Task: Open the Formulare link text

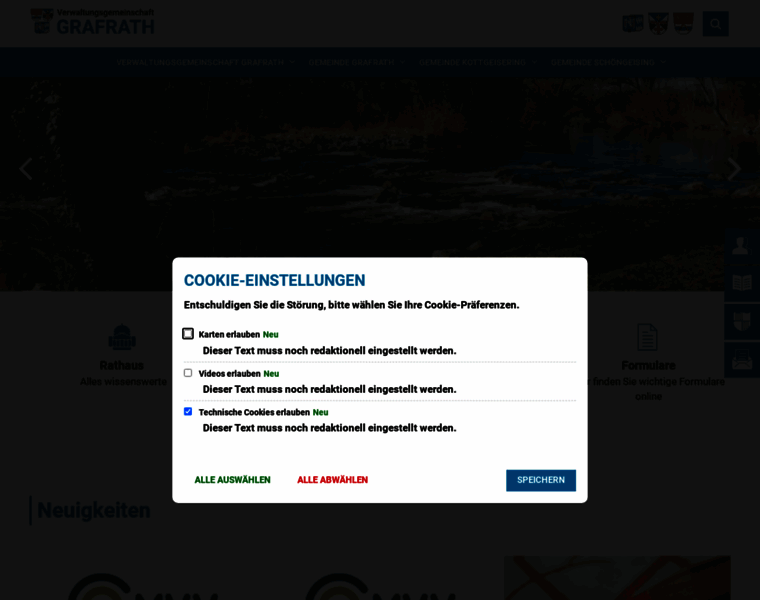Action: (649, 365)
